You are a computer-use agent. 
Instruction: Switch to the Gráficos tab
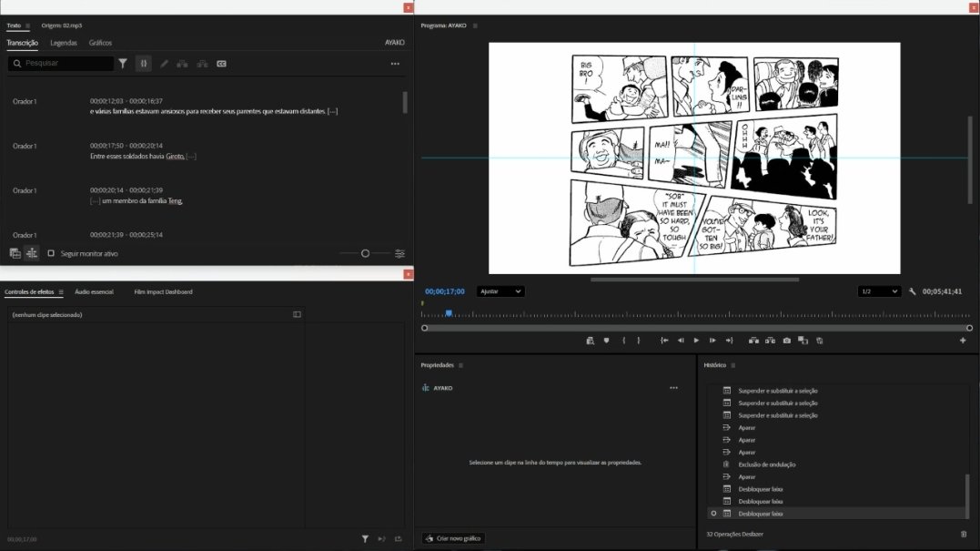[100, 43]
